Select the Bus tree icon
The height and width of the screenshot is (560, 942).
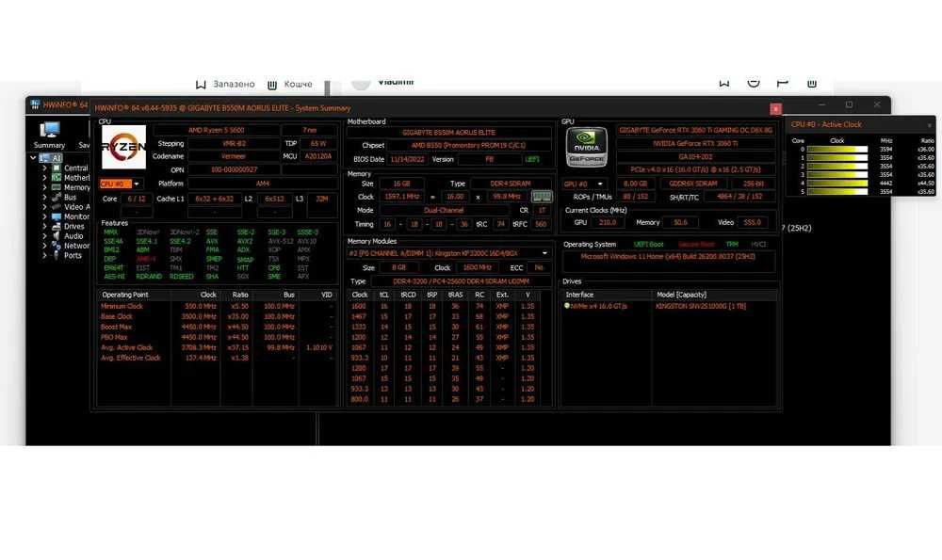(57, 198)
